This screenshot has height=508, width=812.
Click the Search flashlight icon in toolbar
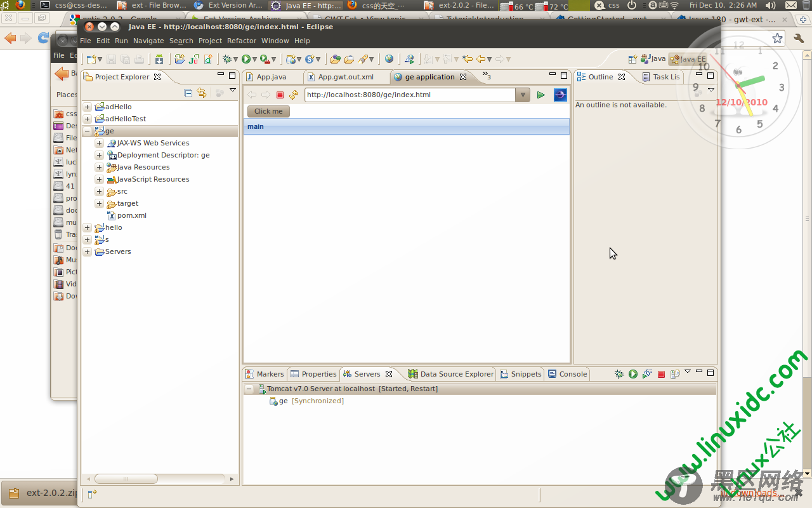pos(363,59)
